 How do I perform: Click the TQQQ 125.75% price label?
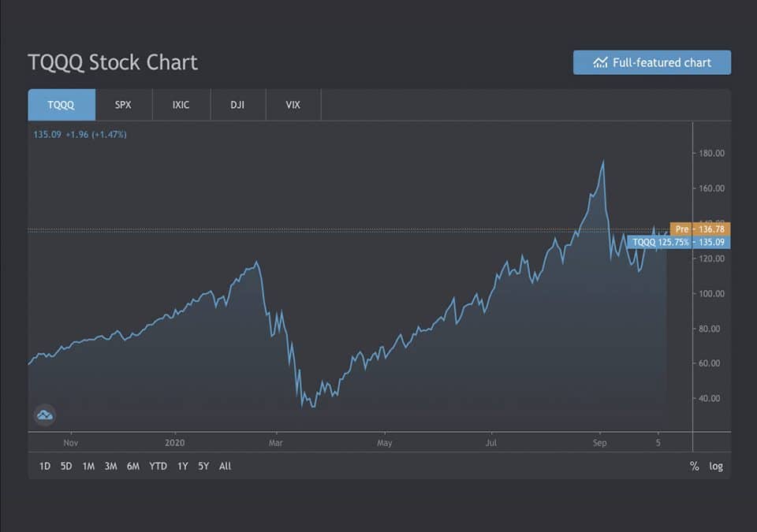tap(678, 242)
